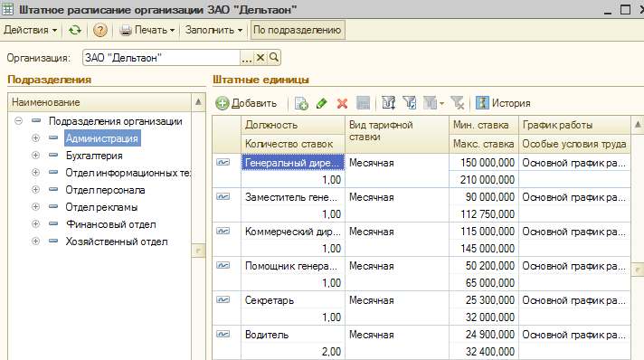Viewport: 644px width, 360px height.
Task: Select Подразделения организации root item
Action: click(x=116, y=121)
